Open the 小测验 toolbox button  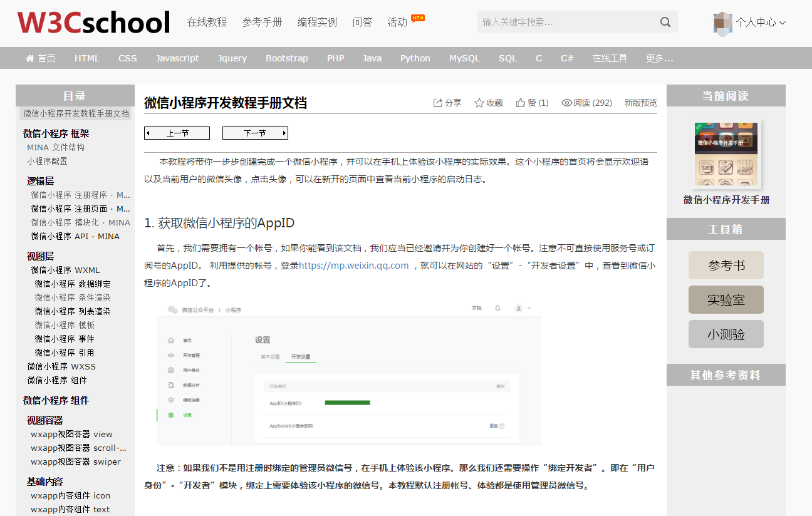click(x=726, y=334)
